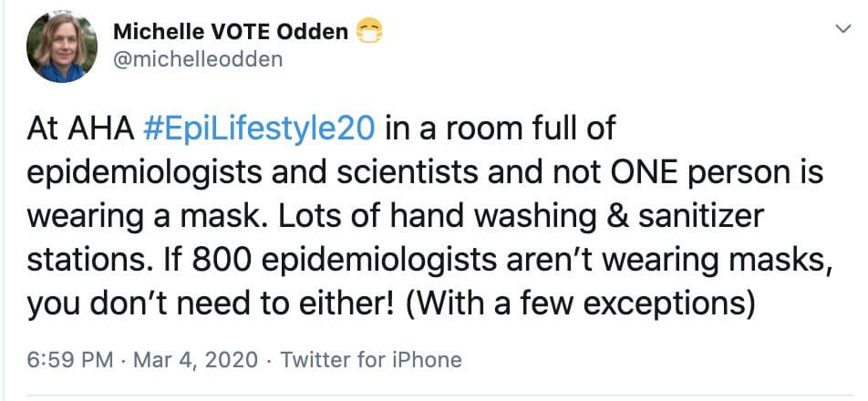Click the Mar 4, 2020 date

pos(195,360)
